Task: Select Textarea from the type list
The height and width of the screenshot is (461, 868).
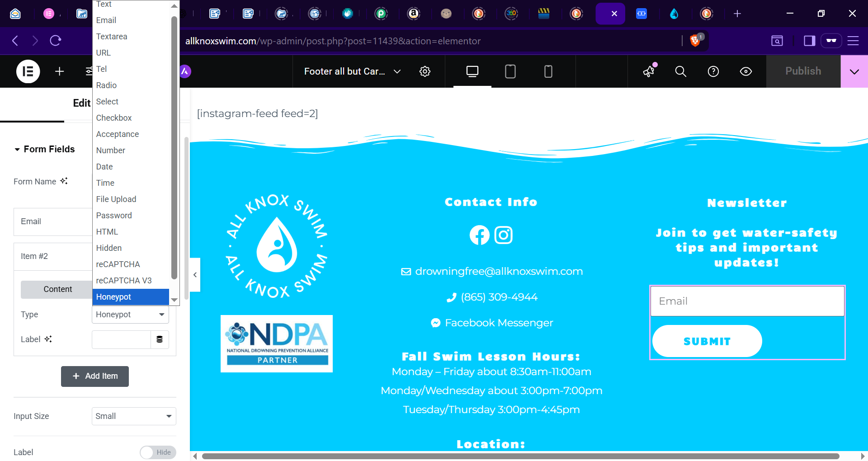Action: coord(131,37)
